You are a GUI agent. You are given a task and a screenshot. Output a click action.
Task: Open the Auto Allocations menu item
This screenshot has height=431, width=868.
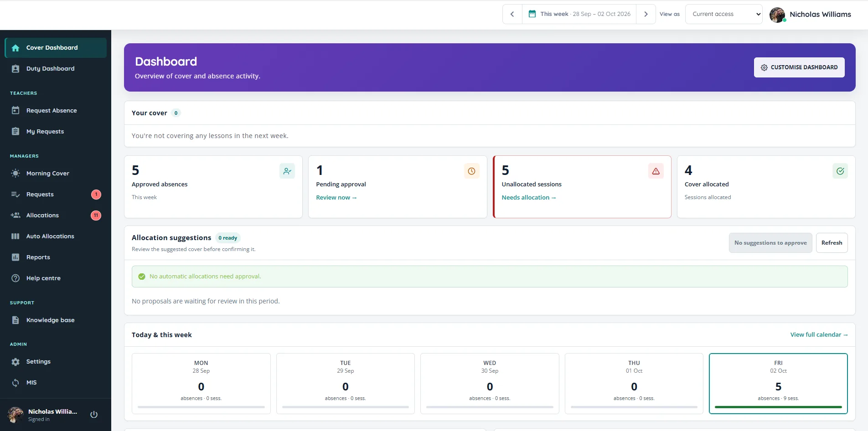coord(56,236)
